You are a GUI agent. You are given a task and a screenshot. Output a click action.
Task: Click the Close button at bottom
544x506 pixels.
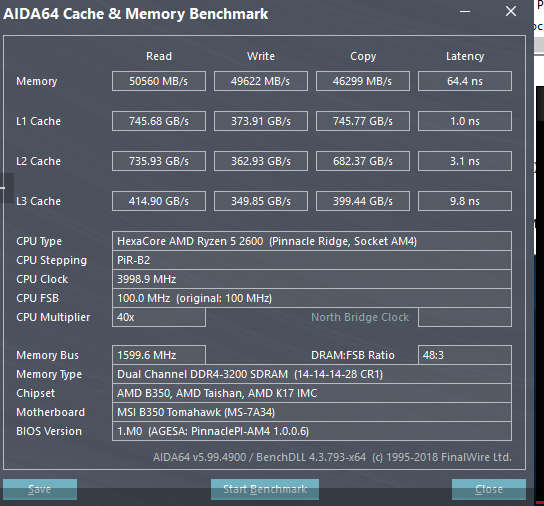(x=489, y=489)
